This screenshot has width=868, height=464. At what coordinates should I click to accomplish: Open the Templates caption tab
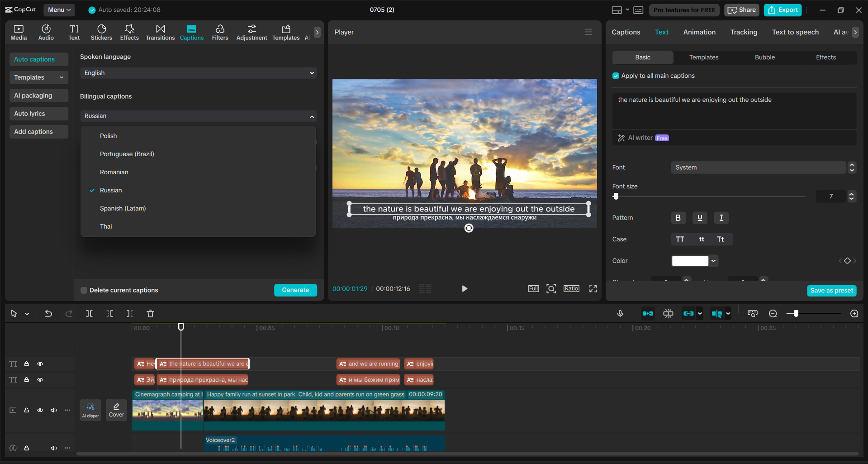pos(703,57)
